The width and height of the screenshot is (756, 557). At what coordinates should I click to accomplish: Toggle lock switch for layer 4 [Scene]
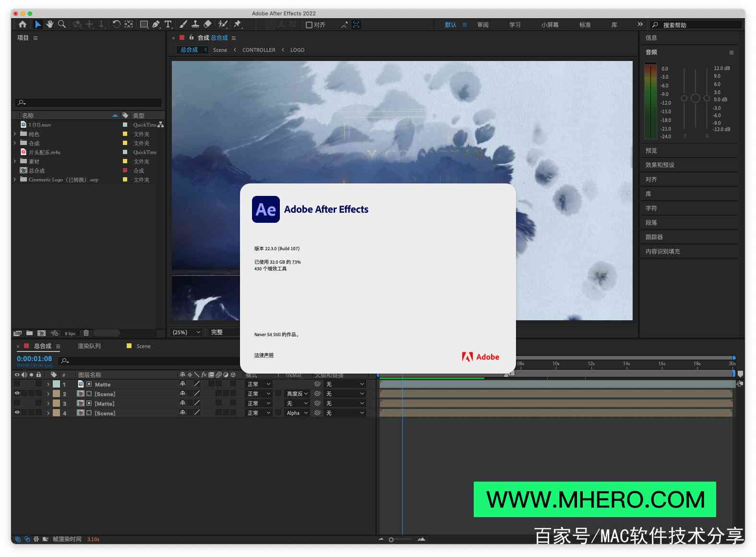(39, 412)
